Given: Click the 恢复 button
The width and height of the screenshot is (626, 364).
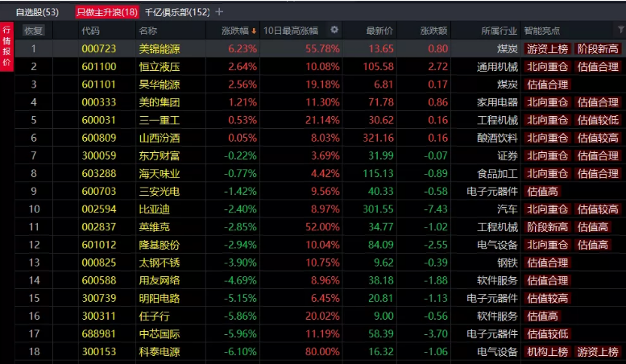Looking at the screenshot, I should click(x=34, y=31).
